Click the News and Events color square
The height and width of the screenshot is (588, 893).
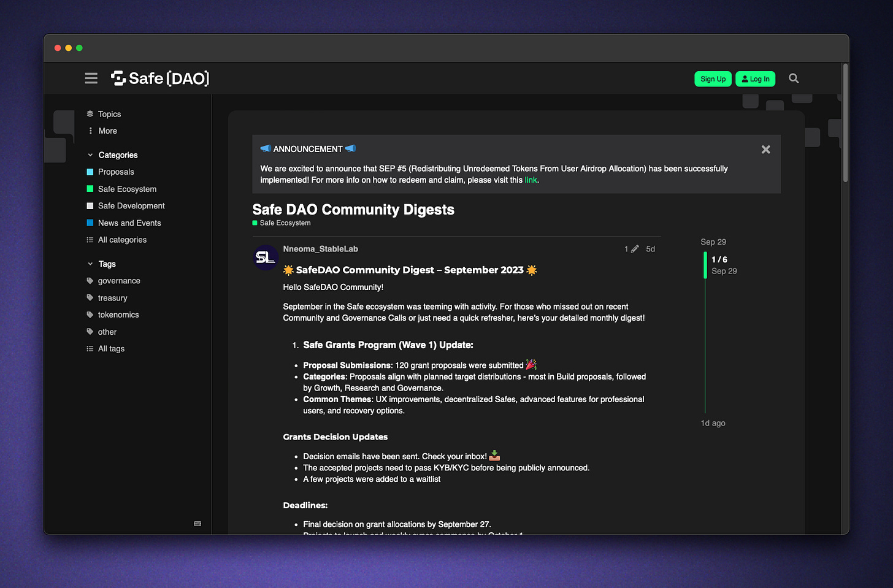point(90,223)
